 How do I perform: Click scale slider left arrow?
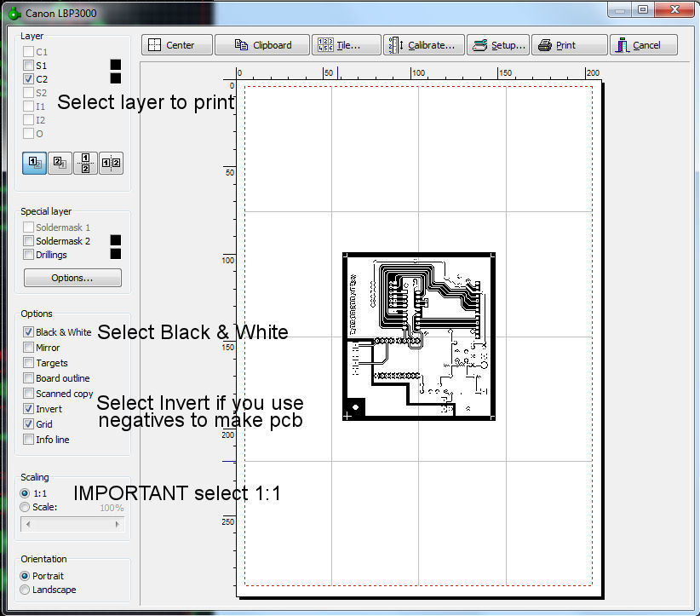coord(28,525)
